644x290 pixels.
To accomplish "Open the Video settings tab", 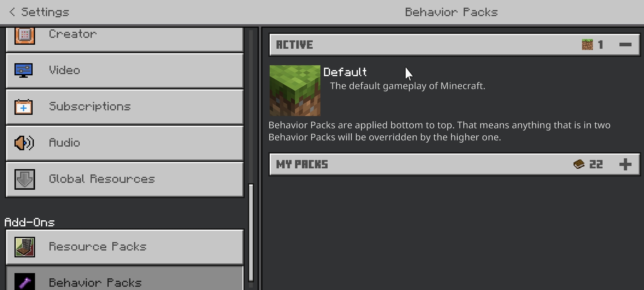I will 124,70.
